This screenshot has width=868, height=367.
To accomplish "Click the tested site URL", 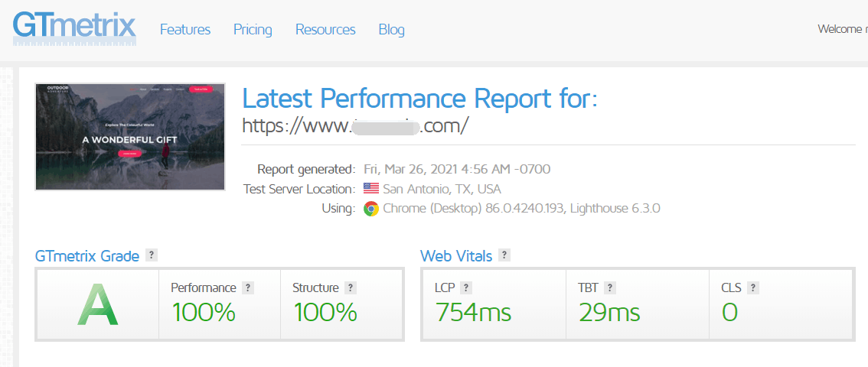I will pos(354,125).
